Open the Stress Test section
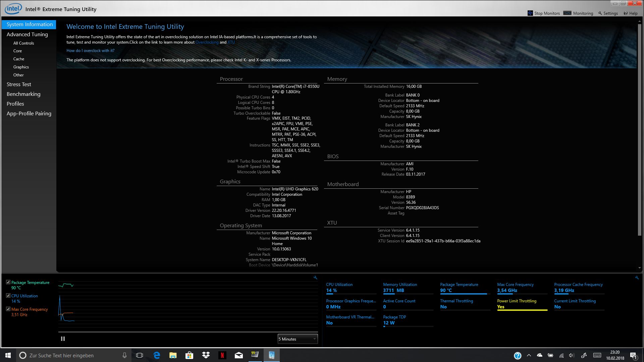This screenshot has height=362, width=644. tap(19, 84)
